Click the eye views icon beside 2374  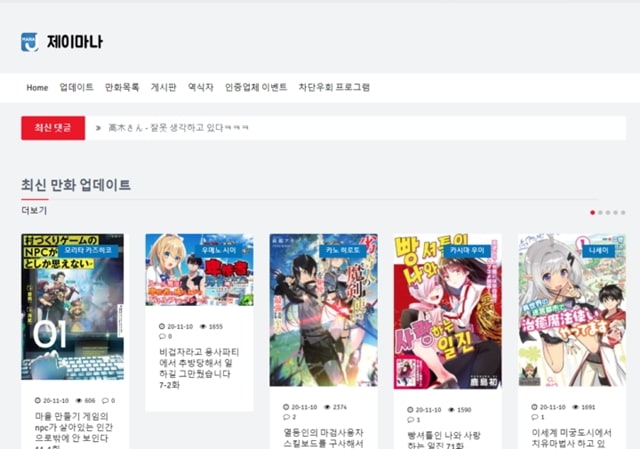click(x=327, y=407)
